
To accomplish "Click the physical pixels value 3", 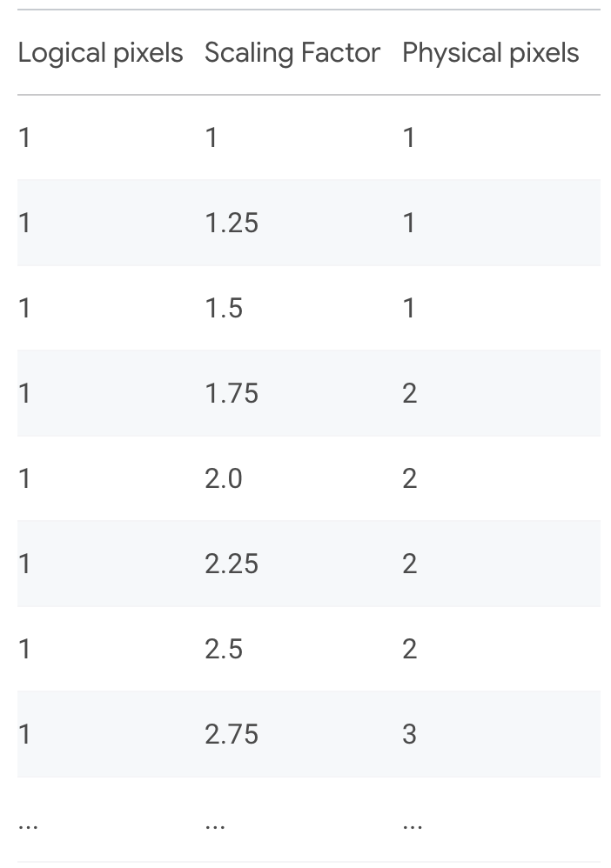I will click(409, 735).
